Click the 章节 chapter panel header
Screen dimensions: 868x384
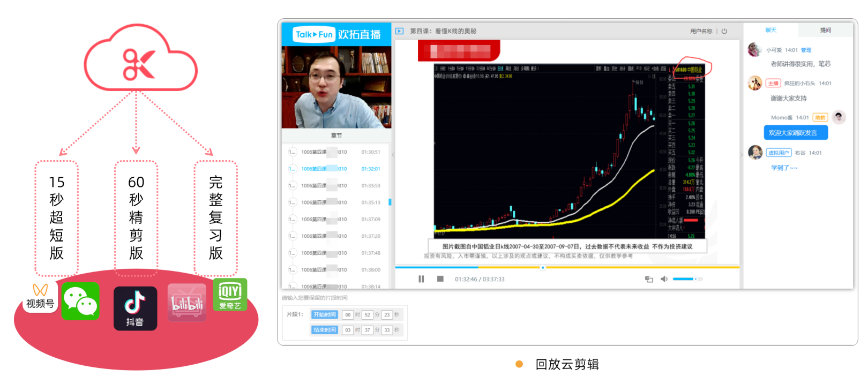[336, 135]
